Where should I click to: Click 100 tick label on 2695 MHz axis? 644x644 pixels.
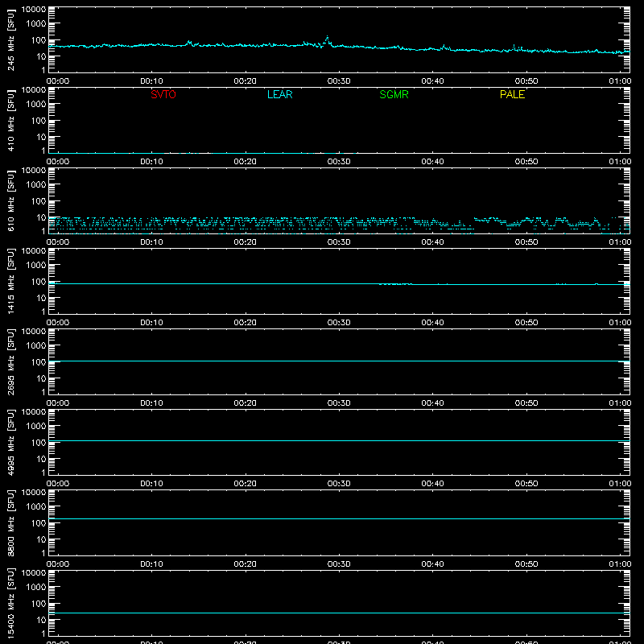point(39,362)
